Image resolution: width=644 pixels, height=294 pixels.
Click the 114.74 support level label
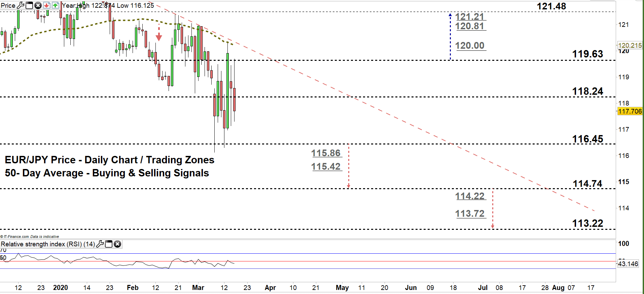point(588,183)
